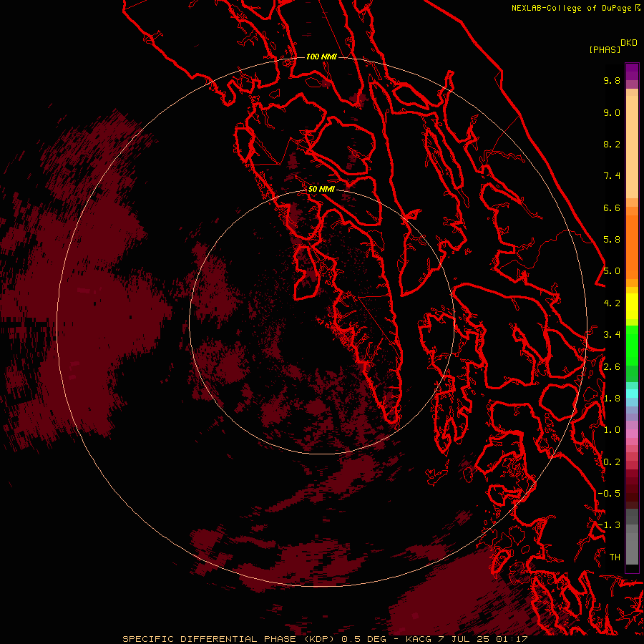Click the 1.0 value on the scale
The width and height of the screenshot is (644, 644).
(612, 430)
